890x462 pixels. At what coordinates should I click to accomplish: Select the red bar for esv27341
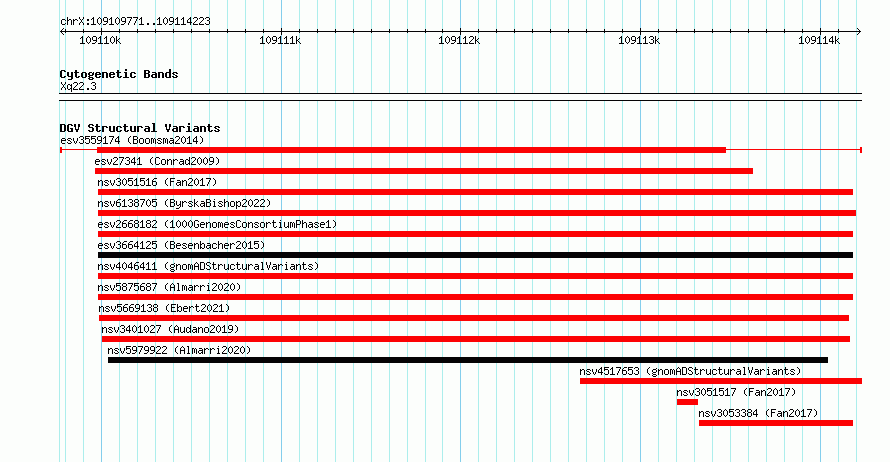424,171
